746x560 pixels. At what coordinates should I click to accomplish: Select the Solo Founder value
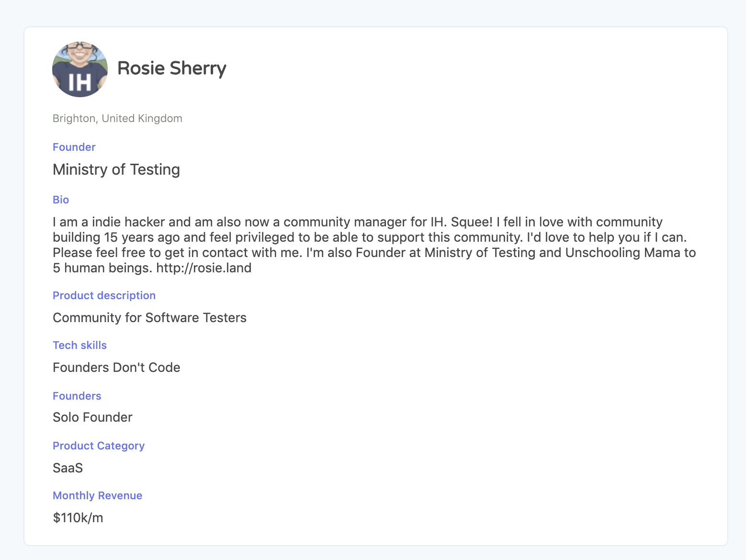pos(92,417)
